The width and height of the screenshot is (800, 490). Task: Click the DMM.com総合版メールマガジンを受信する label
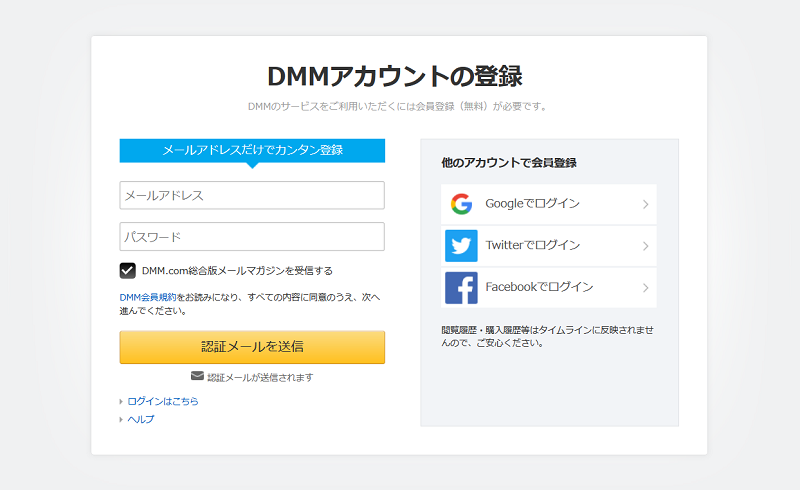pos(237,271)
